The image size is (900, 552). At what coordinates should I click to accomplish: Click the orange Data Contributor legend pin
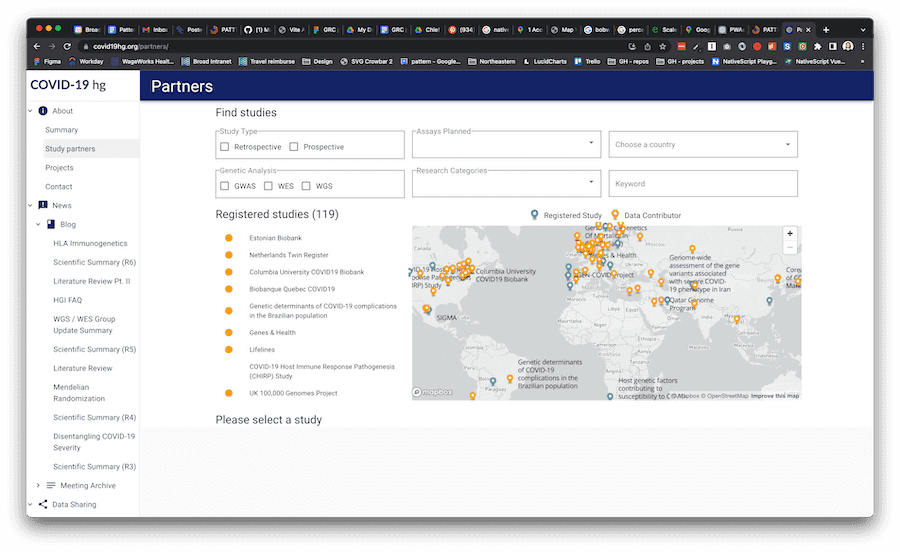[x=615, y=215]
